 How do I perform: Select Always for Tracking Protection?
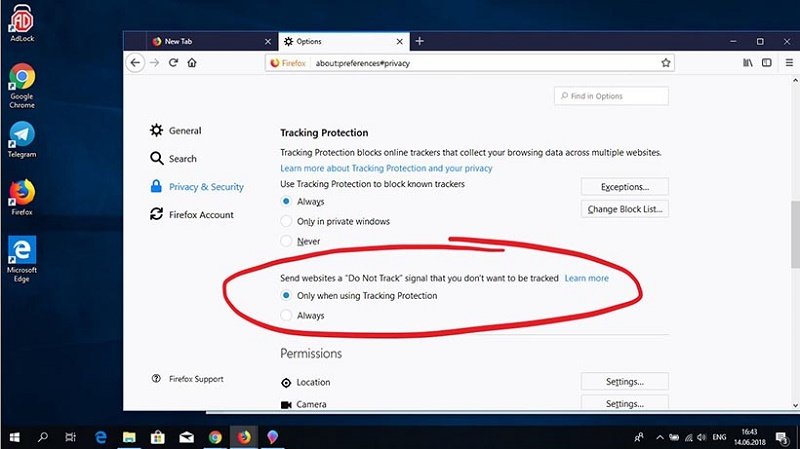pos(287,201)
